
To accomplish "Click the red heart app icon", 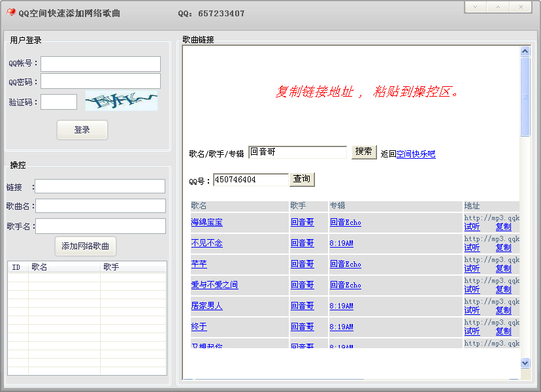I will point(11,12).
